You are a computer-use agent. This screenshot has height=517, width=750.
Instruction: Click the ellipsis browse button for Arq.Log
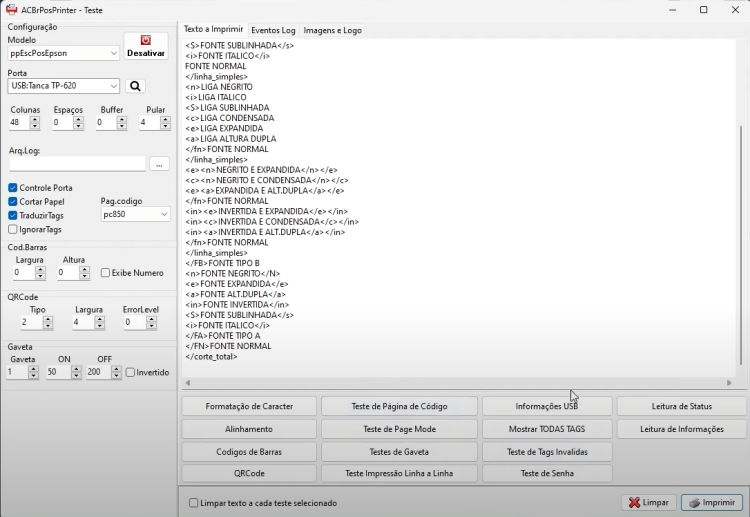click(159, 164)
